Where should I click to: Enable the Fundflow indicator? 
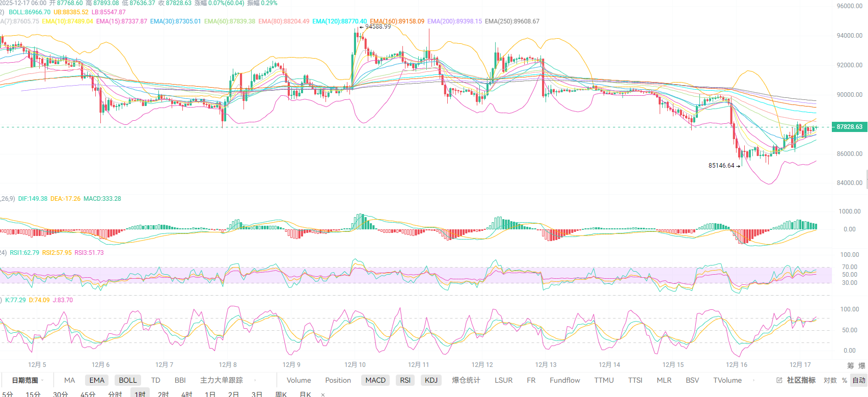pyautogui.click(x=564, y=380)
